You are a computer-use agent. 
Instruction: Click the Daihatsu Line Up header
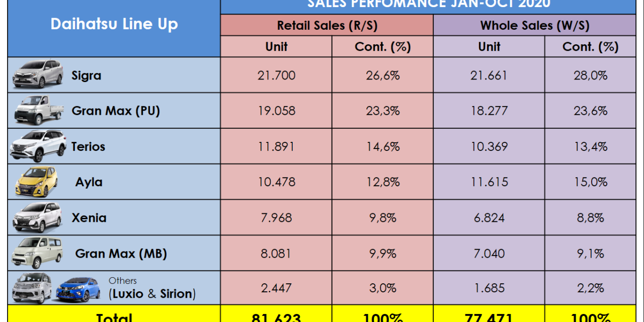click(x=114, y=24)
